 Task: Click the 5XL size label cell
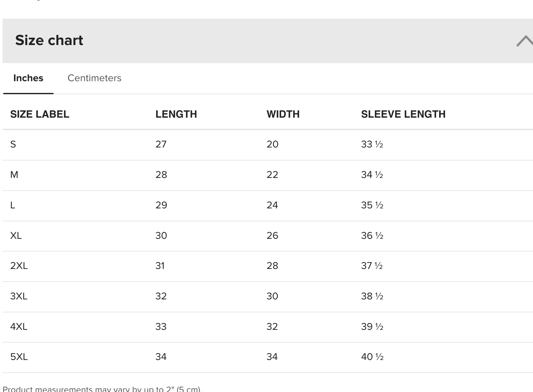coord(19,357)
